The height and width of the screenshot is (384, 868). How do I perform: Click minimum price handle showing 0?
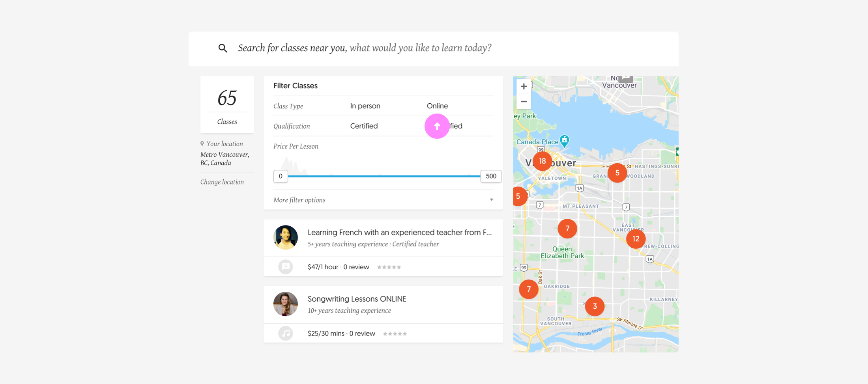pyautogui.click(x=281, y=176)
